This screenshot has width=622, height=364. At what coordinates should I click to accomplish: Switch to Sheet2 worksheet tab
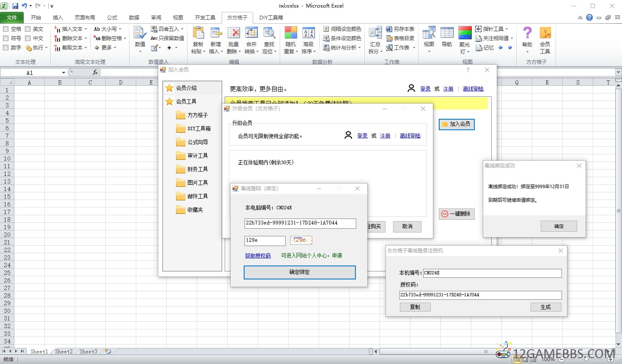[63, 351]
